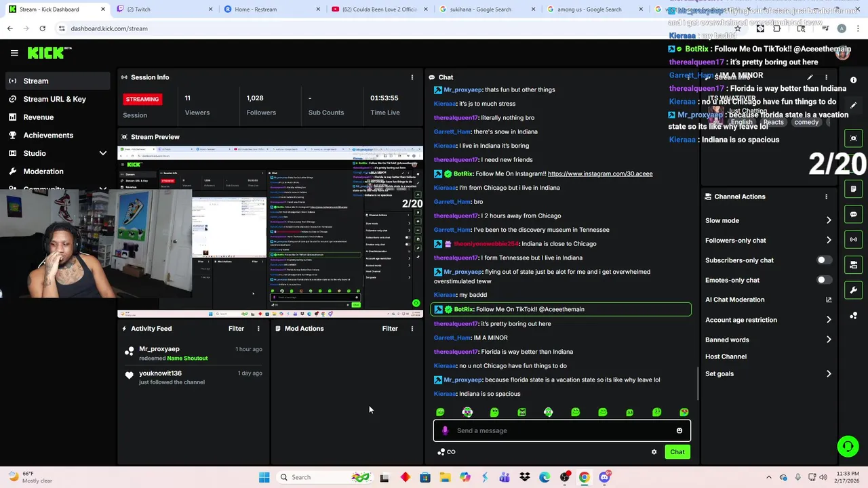This screenshot has width=868, height=488.
Task: Click the chat panel scrollbar
Action: point(698,384)
